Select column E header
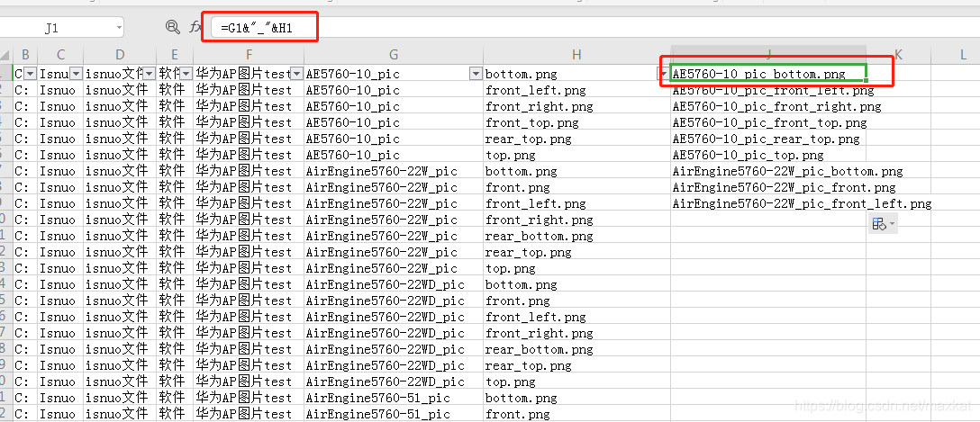Viewport: 980px width, 422px height. click(175, 55)
